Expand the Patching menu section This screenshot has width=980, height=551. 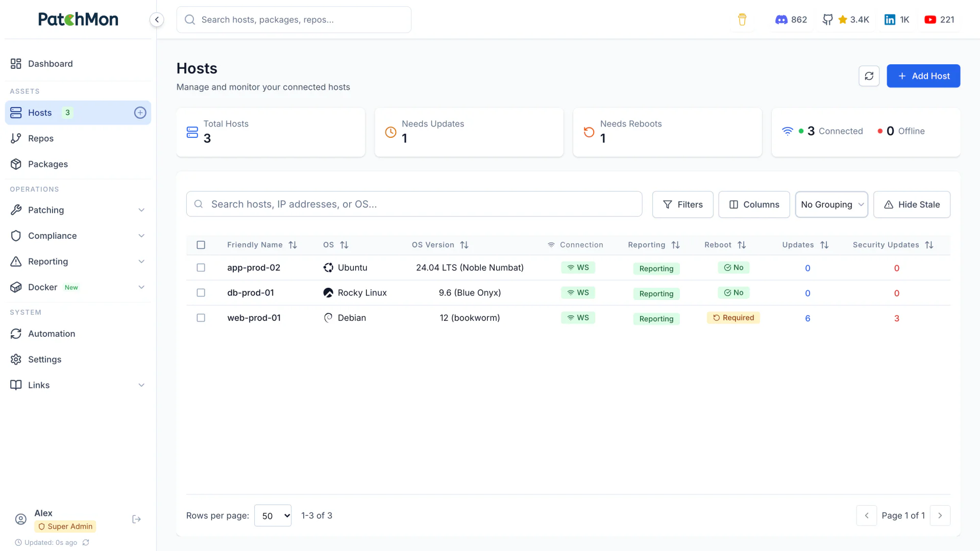78,210
